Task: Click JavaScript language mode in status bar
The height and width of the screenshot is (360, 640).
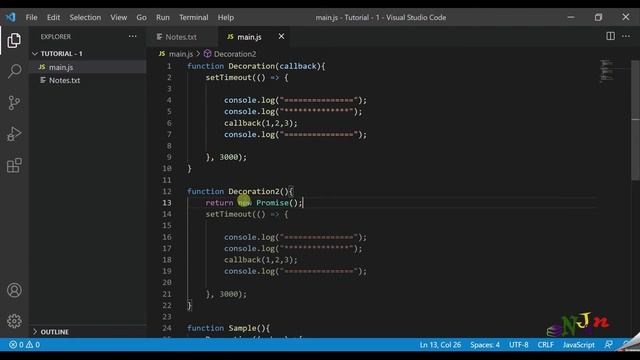Action: (x=578, y=344)
